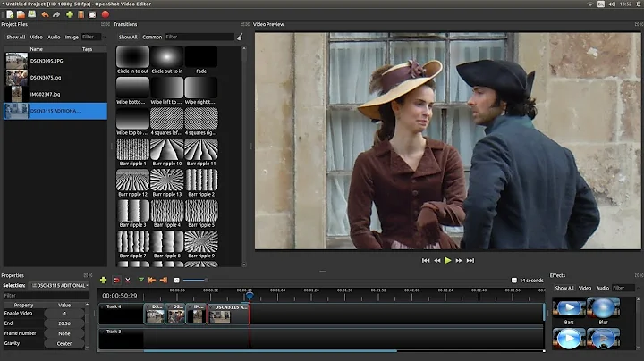
Task: Expand Track 3 header arrow
Action: click(102, 332)
